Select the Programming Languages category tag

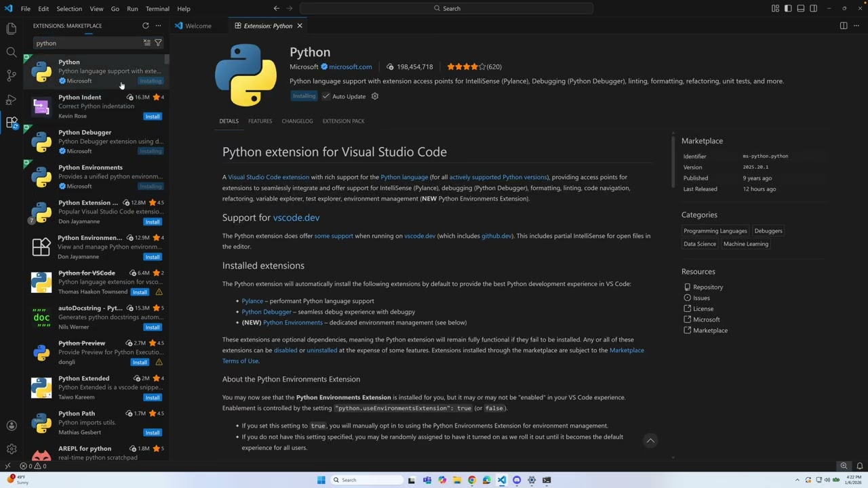click(x=715, y=230)
